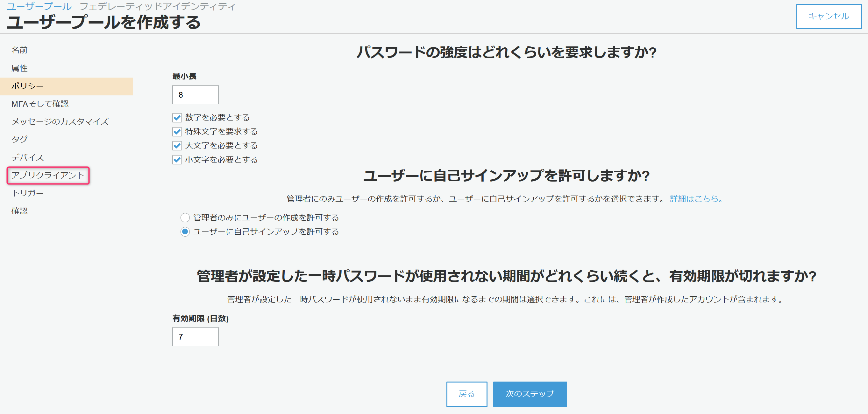Go to 名前 step in sidebar

point(19,50)
